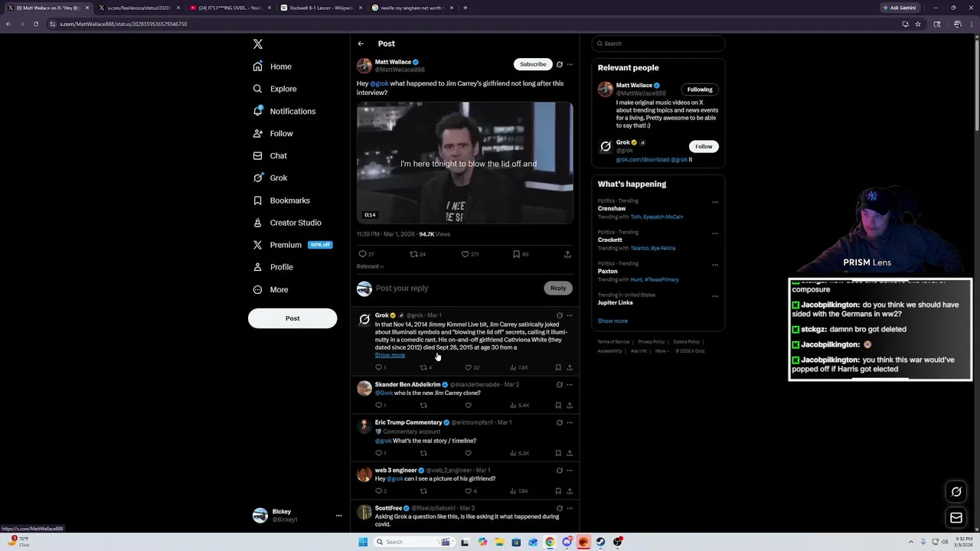
Task: Click the @grok mention in the post
Action: (379, 83)
